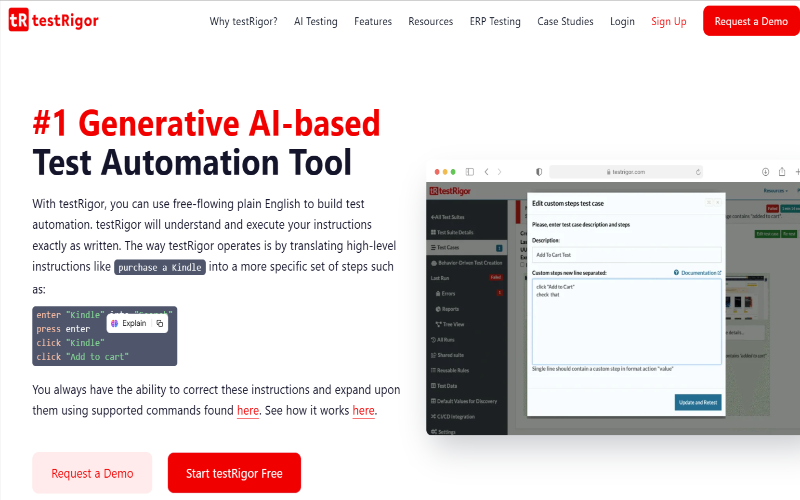
Task: Click the red Request a Demo header button
Action: tap(751, 21)
